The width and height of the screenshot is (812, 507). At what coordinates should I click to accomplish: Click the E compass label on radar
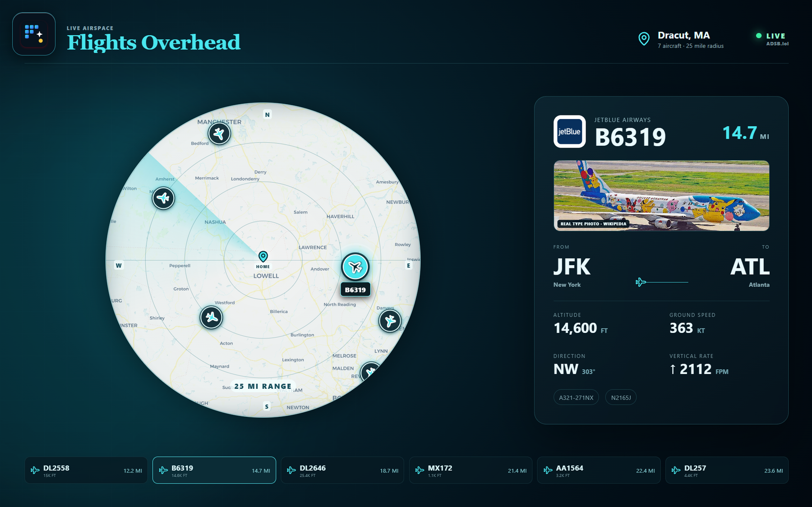point(409,266)
